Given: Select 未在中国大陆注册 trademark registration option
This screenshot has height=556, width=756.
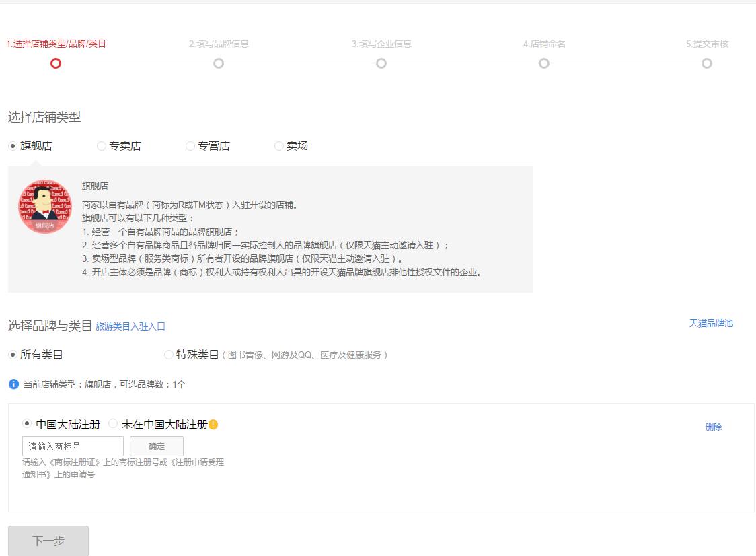Looking at the screenshot, I should point(113,424).
